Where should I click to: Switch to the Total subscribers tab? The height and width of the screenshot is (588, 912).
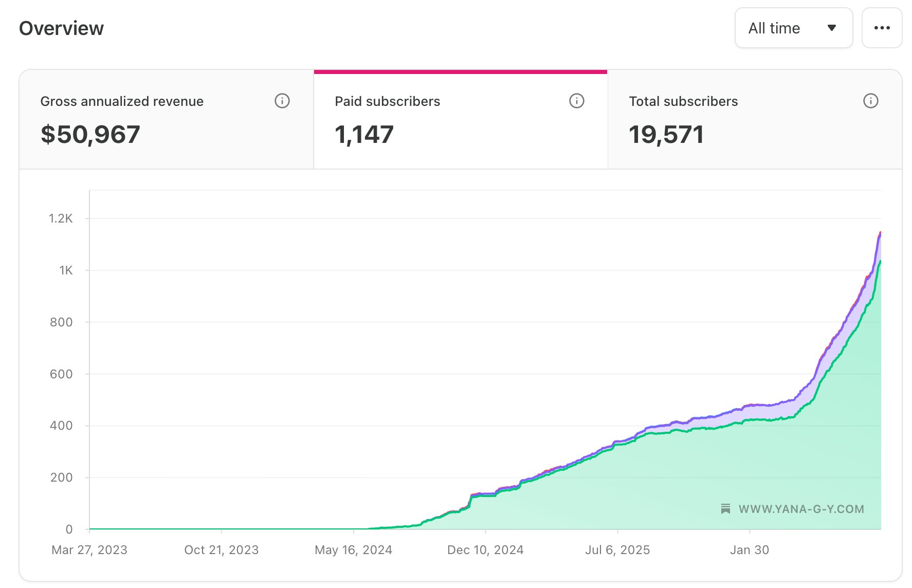click(x=755, y=119)
